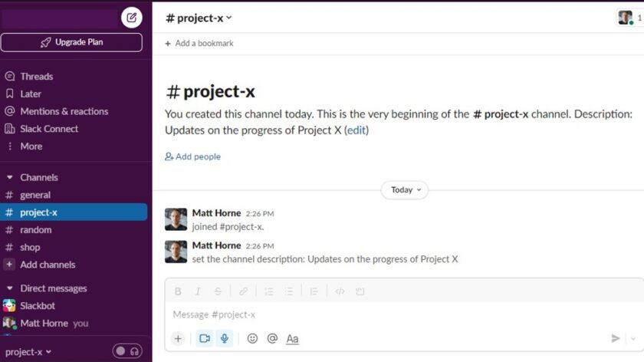Insert a link in the message

(243, 291)
